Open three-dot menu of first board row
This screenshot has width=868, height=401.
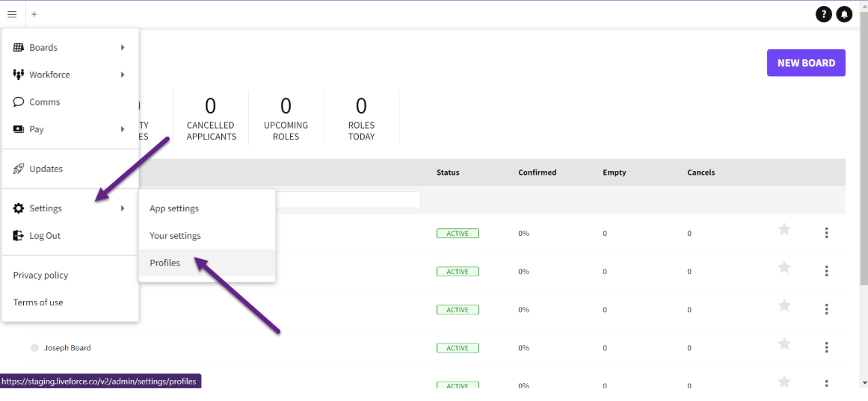(826, 233)
